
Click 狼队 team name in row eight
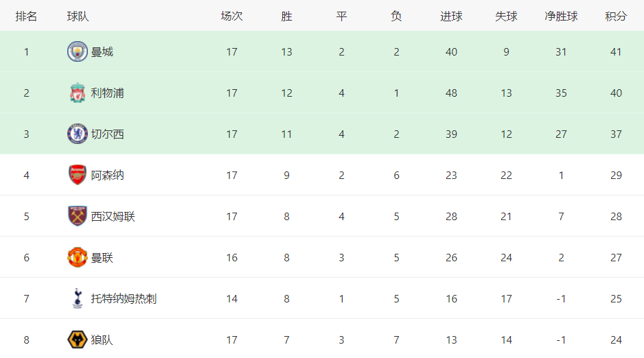[102, 340]
